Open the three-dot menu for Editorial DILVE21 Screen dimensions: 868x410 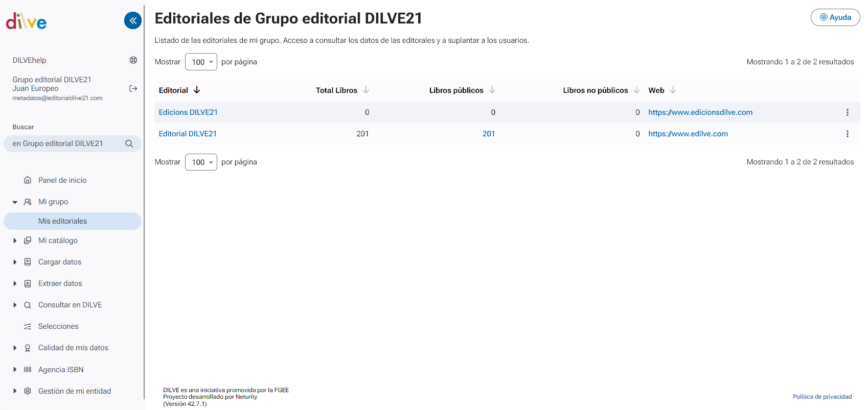click(848, 134)
